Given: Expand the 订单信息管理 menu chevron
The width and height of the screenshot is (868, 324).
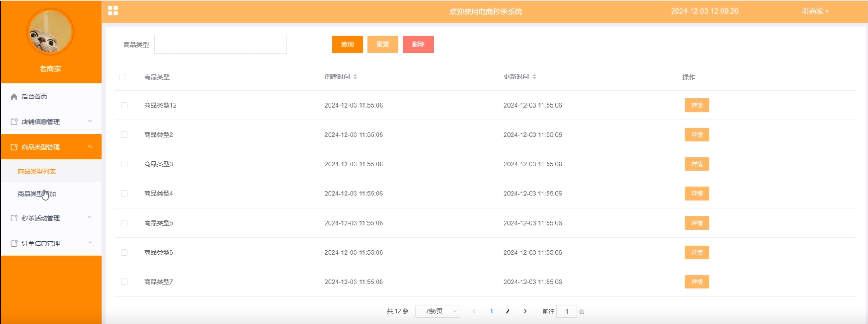Looking at the screenshot, I should click(x=90, y=242).
